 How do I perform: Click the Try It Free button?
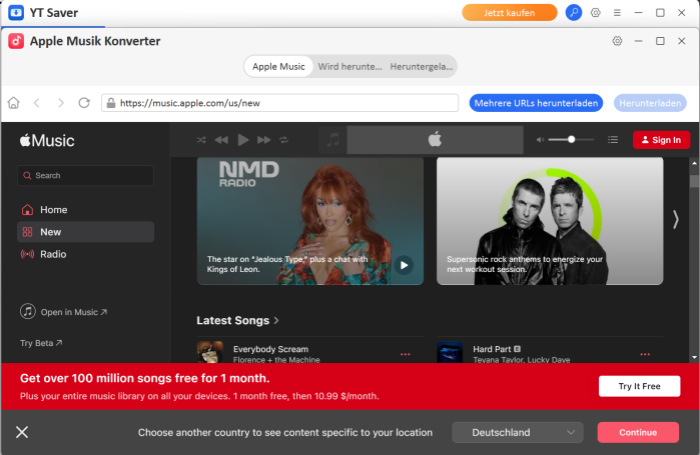[639, 386]
